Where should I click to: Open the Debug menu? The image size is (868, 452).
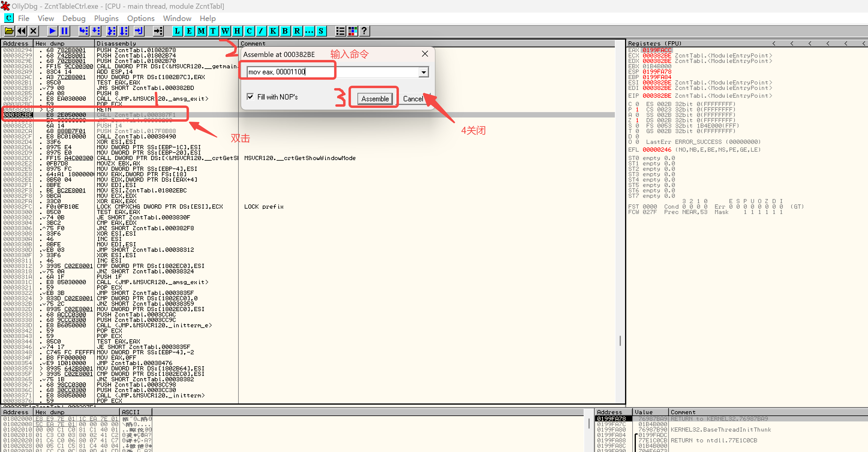pyautogui.click(x=74, y=18)
